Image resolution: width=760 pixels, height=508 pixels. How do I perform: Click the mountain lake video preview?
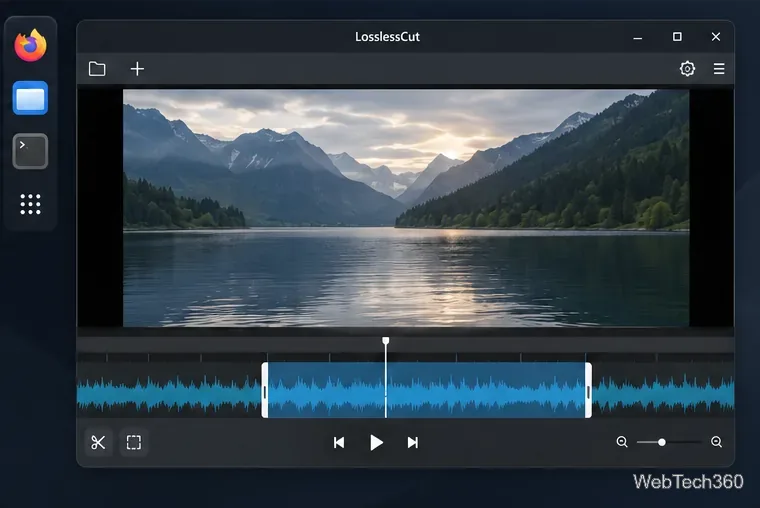click(x=406, y=208)
